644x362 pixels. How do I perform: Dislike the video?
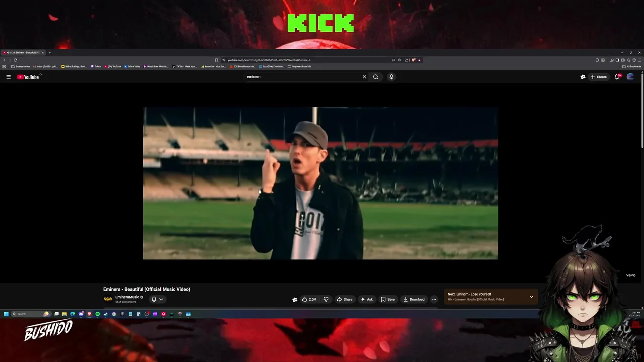[326, 299]
